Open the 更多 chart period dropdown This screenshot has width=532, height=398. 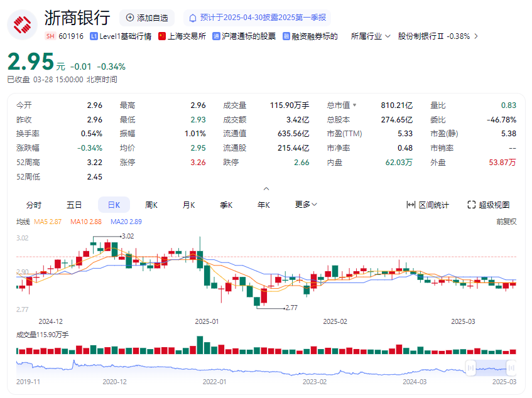(306, 205)
